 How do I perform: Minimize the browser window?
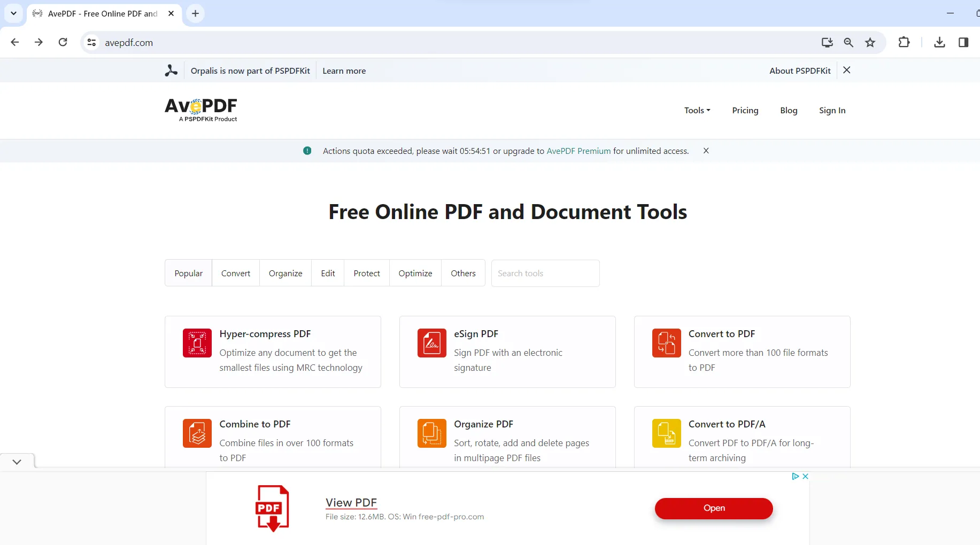pos(950,13)
